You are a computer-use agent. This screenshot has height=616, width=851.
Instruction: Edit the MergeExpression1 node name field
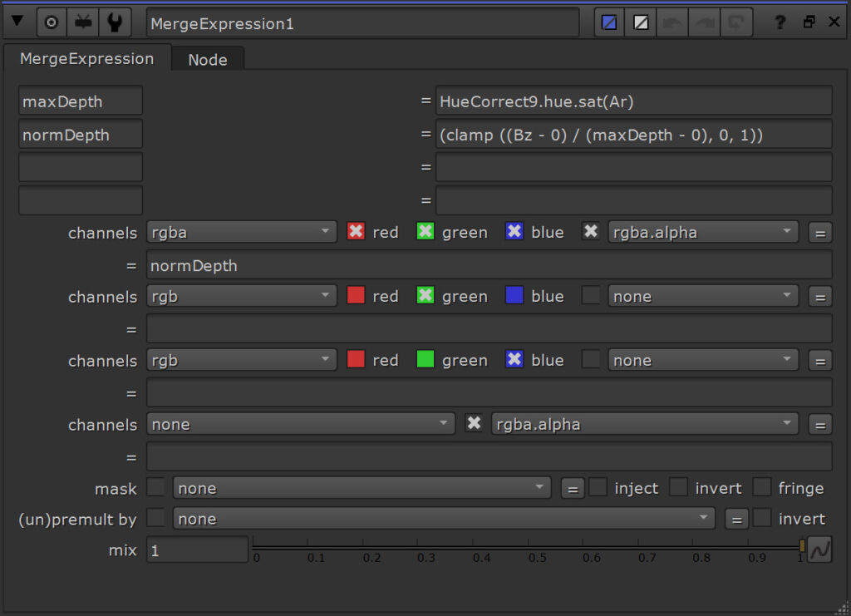[362, 23]
